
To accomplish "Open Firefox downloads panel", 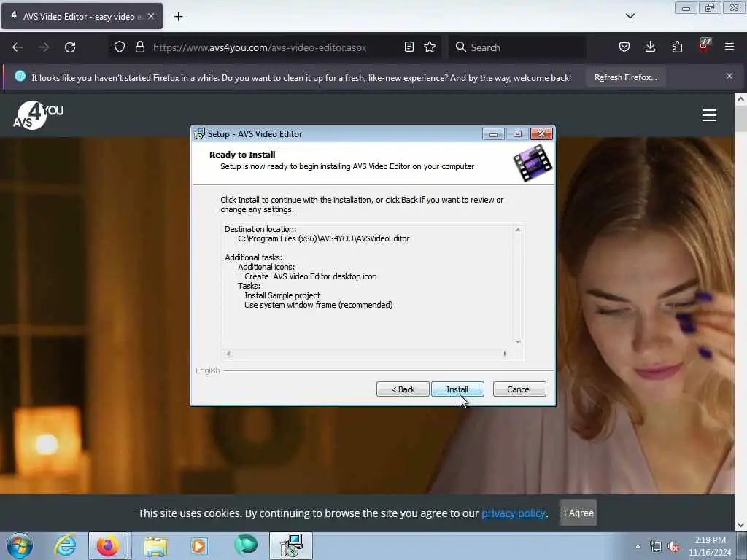I will click(650, 47).
